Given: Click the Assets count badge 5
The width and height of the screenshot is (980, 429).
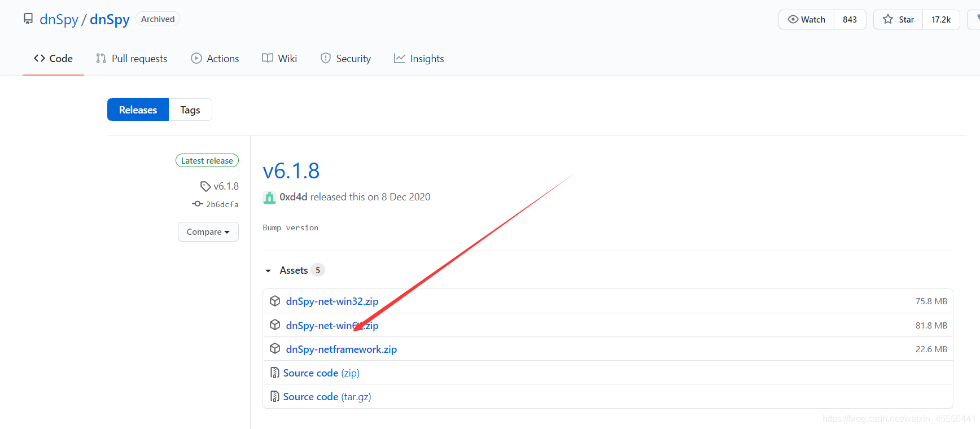Looking at the screenshot, I should tap(318, 270).
